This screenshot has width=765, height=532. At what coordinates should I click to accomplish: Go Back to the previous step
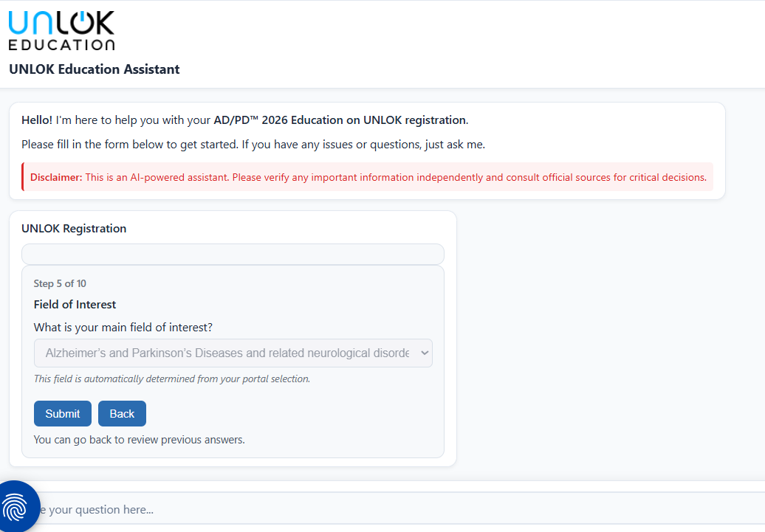[122, 414]
